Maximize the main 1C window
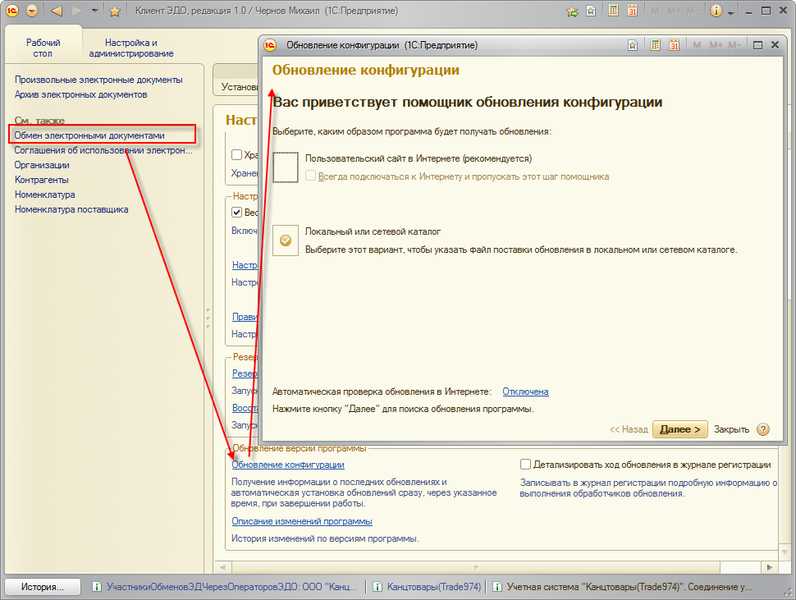This screenshot has width=796, height=600. pyautogui.click(x=766, y=11)
